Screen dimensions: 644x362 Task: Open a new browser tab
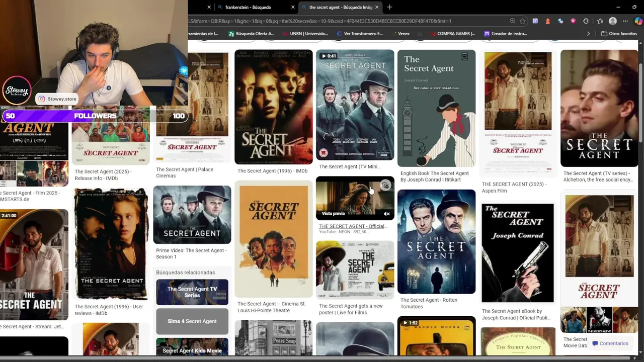pyautogui.click(x=389, y=7)
